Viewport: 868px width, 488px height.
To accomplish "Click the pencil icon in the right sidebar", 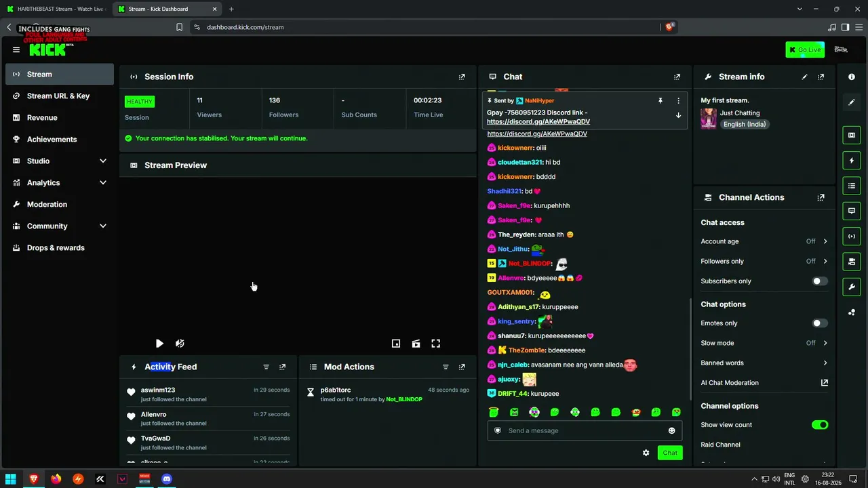I will 852,102.
